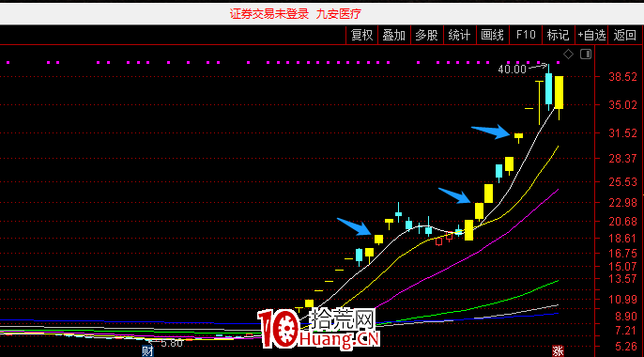
Task: Open the 统计 statistics tool
Action: point(460,35)
